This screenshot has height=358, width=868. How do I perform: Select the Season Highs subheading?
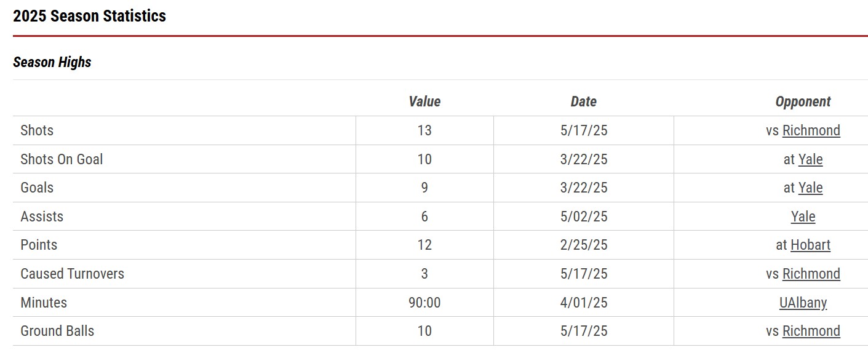52,62
